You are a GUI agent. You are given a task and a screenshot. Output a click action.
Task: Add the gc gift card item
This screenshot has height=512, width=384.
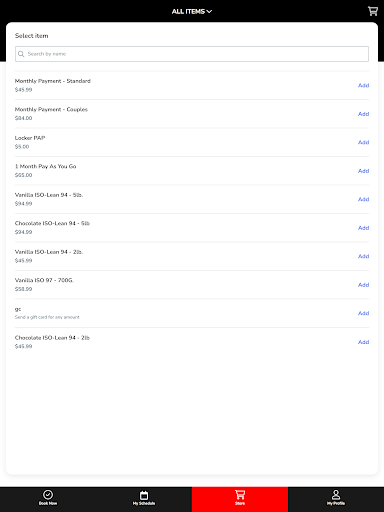tap(363, 313)
